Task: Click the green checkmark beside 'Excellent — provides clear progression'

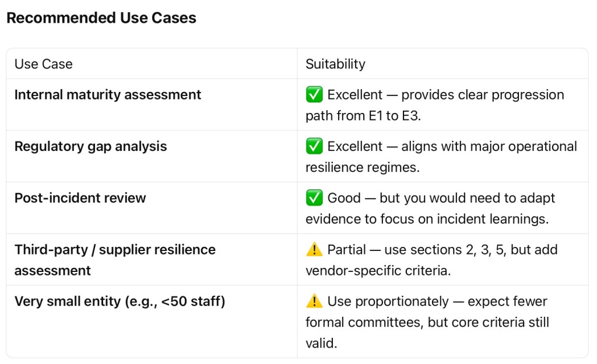Action: click(314, 95)
